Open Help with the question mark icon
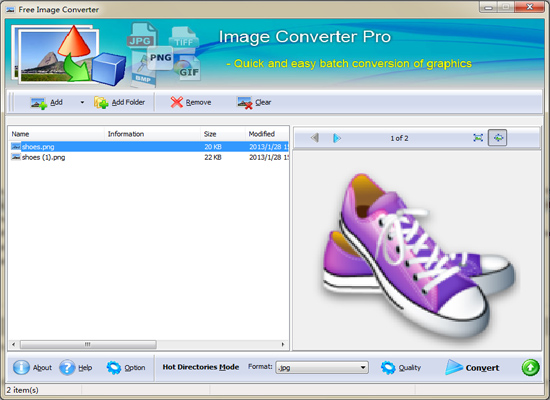Viewport: 550px width, 400px height. [67, 367]
